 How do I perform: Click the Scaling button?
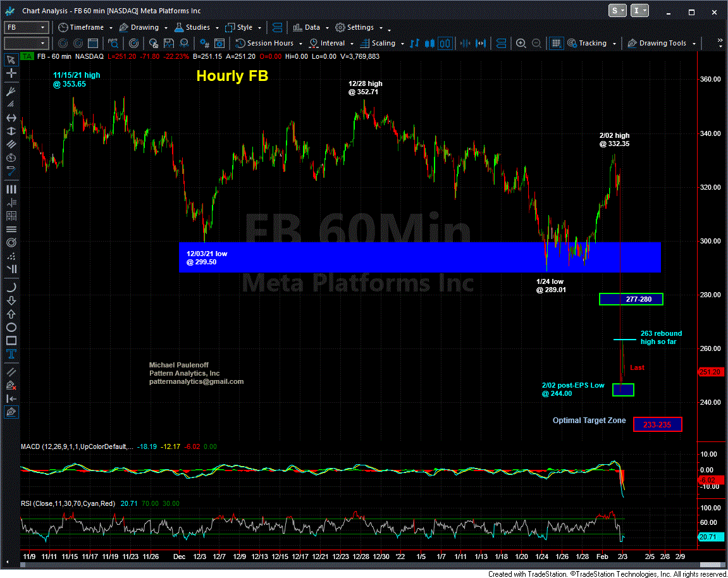click(x=378, y=43)
